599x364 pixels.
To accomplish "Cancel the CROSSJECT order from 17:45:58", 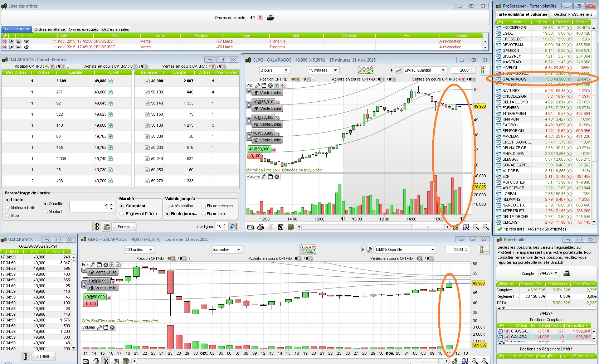I will point(5,41).
